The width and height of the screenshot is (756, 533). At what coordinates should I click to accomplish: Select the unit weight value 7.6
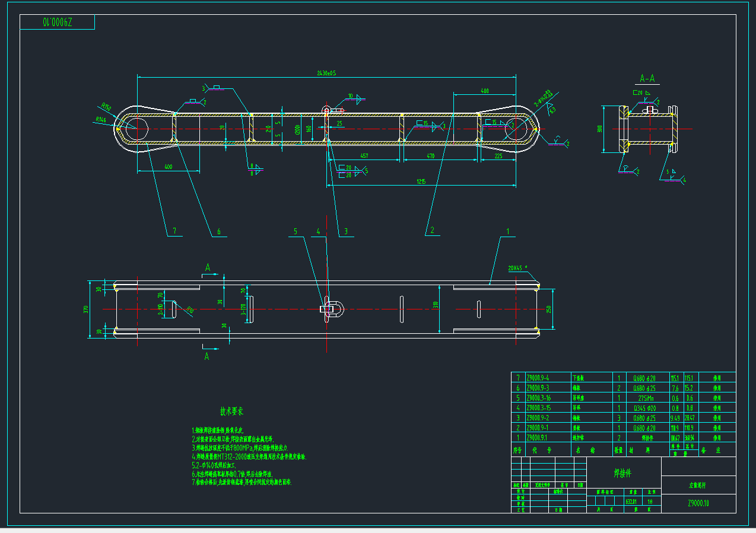coord(675,388)
